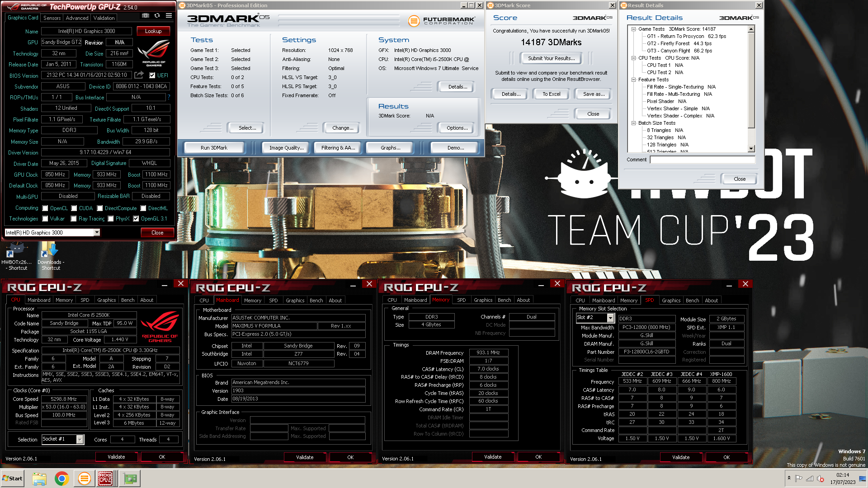Viewport: 868px width, 488px height.
Task: Click the Save as button
Action: 594,94
